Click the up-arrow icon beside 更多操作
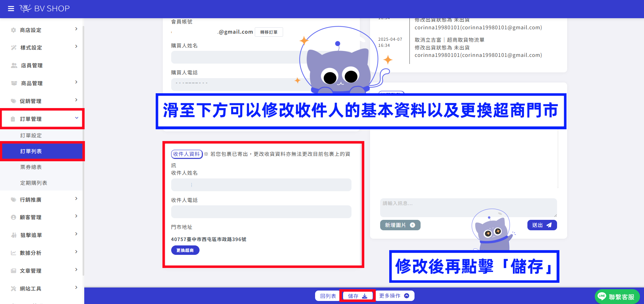The height and width of the screenshot is (304, 644). (x=406, y=296)
